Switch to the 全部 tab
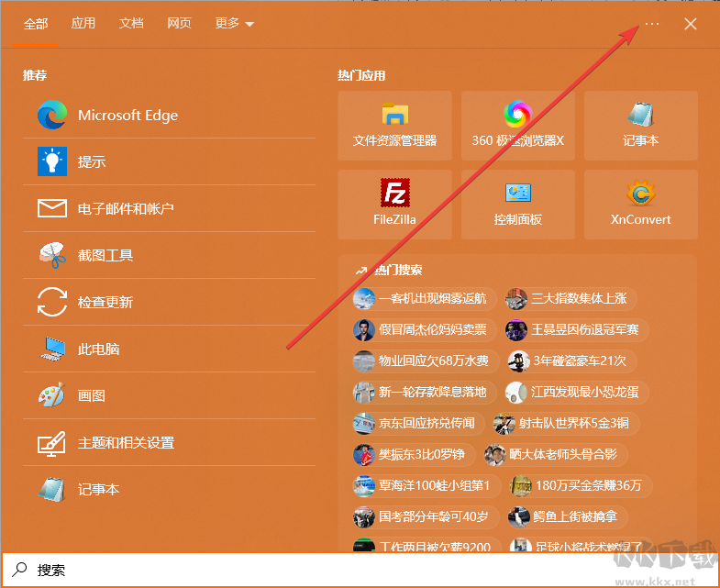This screenshot has width=720, height=588. pos(36,24)
